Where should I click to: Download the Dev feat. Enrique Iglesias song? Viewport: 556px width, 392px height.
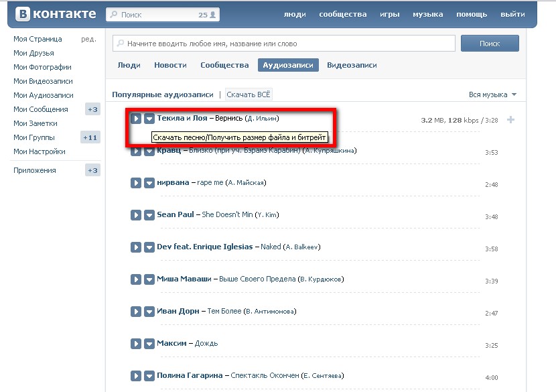pos(149,247)
